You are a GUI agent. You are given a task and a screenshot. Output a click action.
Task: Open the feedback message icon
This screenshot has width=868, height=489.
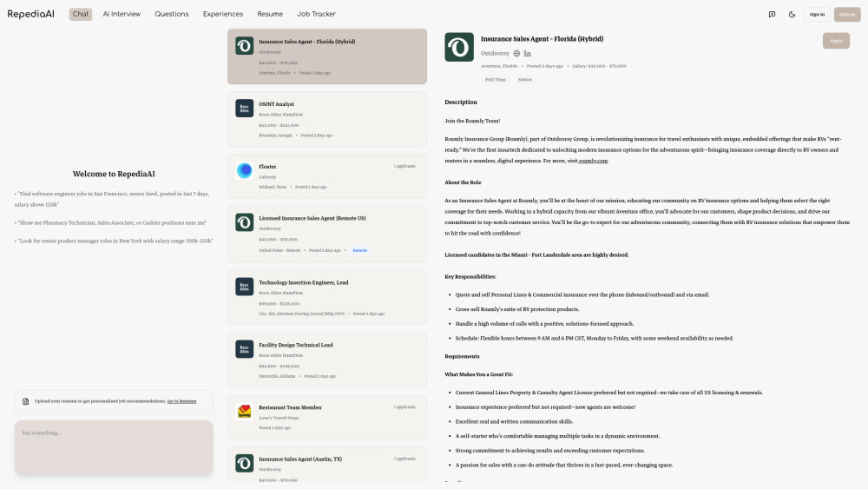(772, 14)
